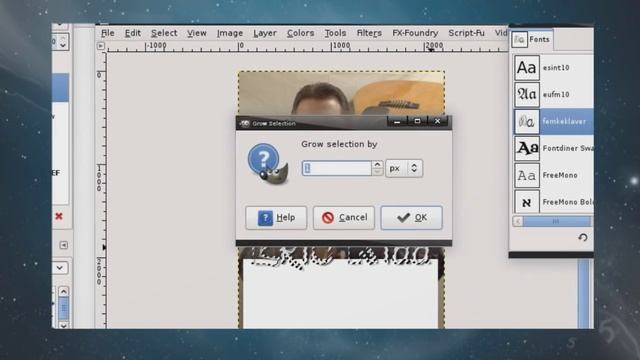This screenshot has width=640, height=360.
Task: Click the top-left spinner down arrow
Action: point(63,45)
